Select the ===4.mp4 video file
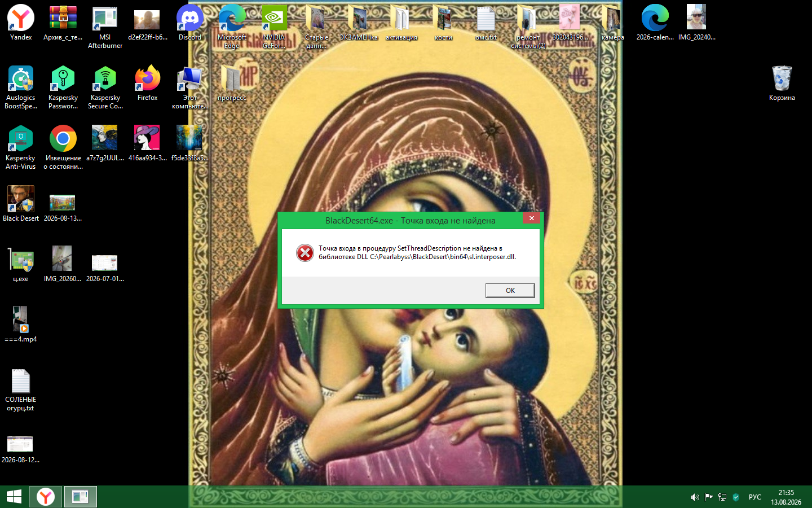This screenshot has width=812, height=508. click(21, 325)
